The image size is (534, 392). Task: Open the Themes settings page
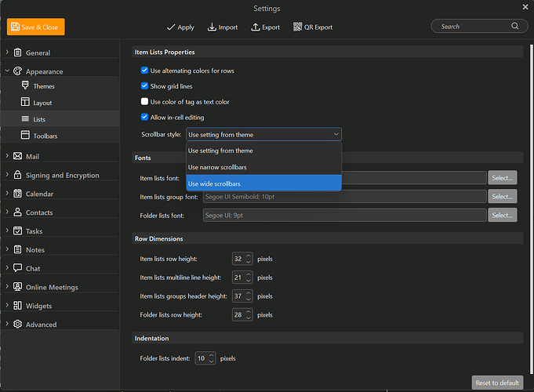(44, 86)
